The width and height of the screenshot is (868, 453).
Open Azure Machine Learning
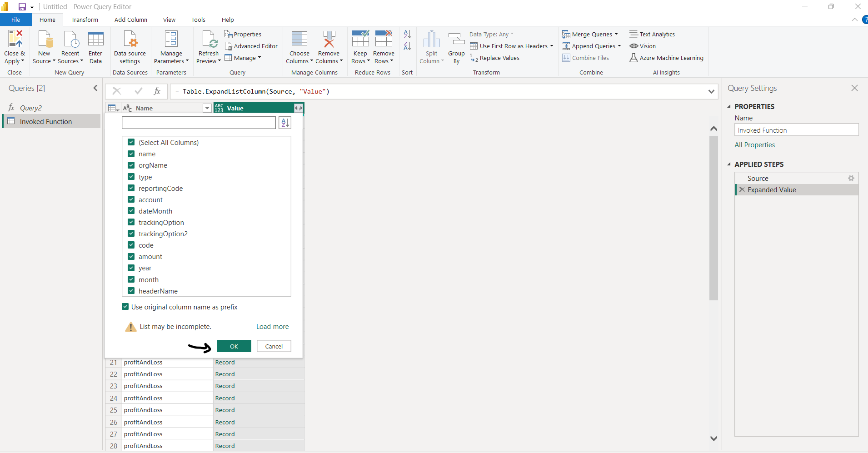coord(666,58)
